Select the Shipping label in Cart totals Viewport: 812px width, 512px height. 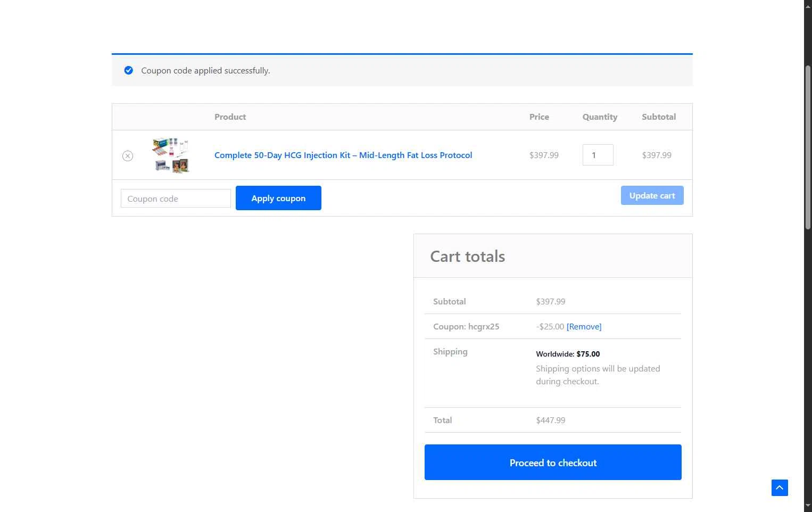(450, 351)
